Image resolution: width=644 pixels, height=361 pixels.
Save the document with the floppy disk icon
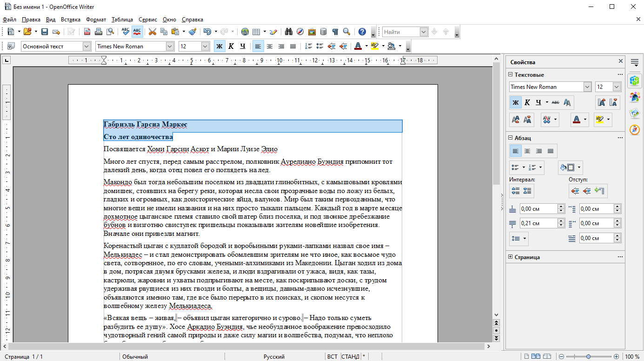coord(45,32)
